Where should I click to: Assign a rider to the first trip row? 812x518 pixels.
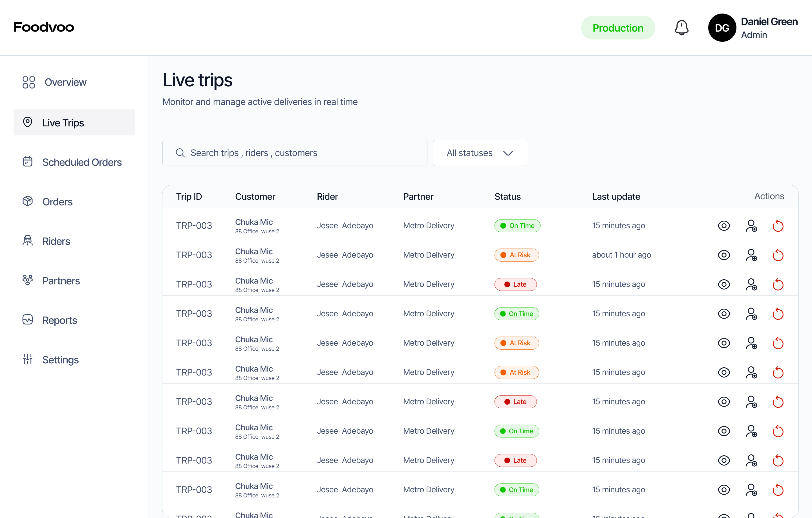[x=751, y=225]
